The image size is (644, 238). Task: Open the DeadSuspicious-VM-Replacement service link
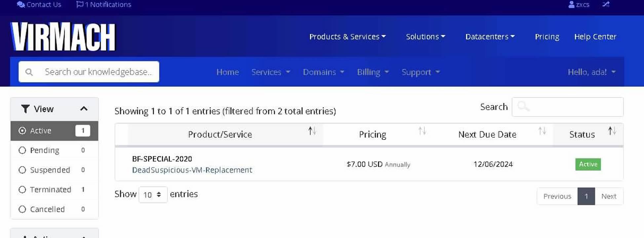(x=192, y=170)
